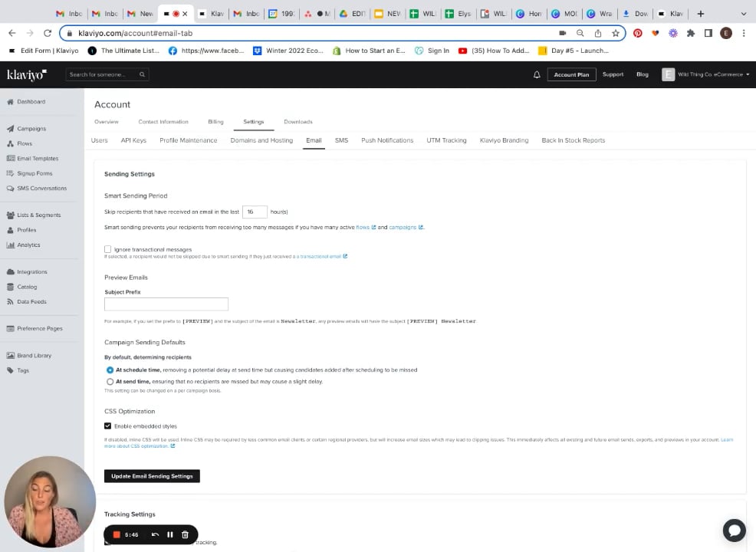Open Lists & Segments in sidebar
756x552 pixels.
[x=34, y=215]
